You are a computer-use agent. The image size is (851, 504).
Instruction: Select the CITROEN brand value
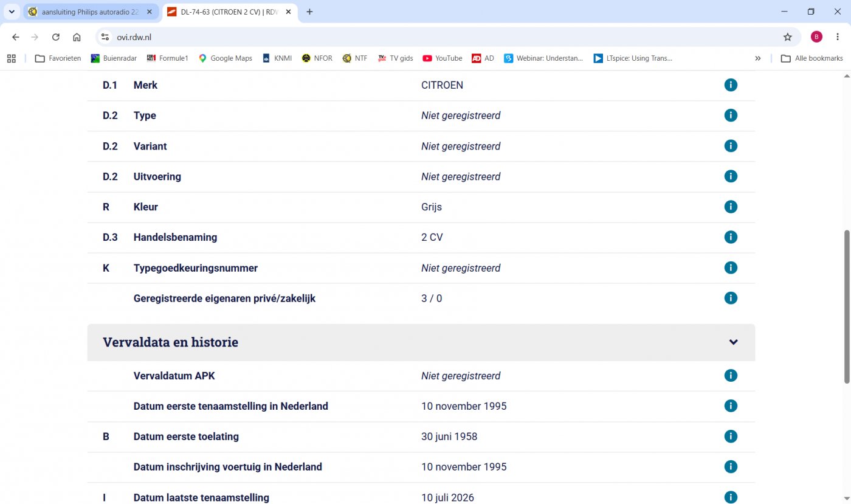coord(442,85)
